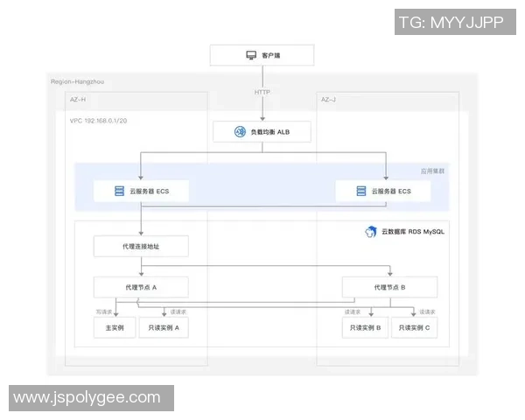Image resolution: width=525 pixels, height=420 pixels.
Task: Click the left 云服务器 ECS server icon
Action: coord(118,191)
